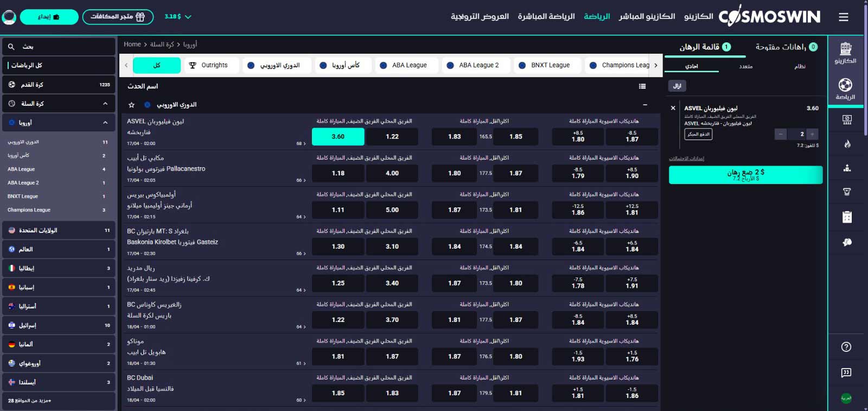Select the multiple bet type tab
Image resolution: width=868 pixels, height=411 pixels.
[x=746, y=66]
